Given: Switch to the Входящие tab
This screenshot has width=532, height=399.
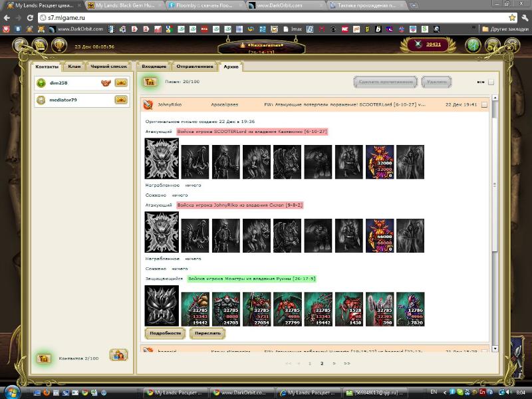Looking at the screenshot, I should click(x=154, y=66).
